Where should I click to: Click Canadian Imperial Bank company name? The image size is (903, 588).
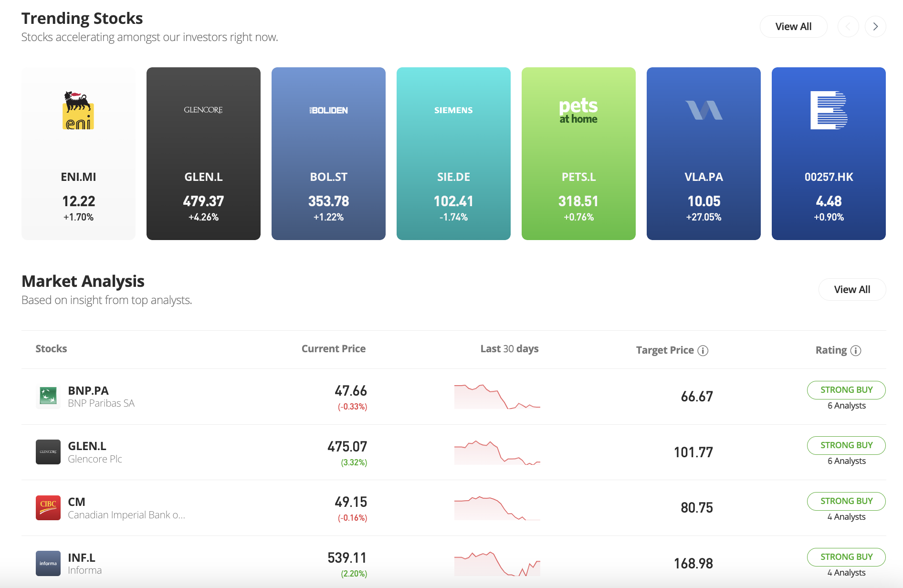126,515
